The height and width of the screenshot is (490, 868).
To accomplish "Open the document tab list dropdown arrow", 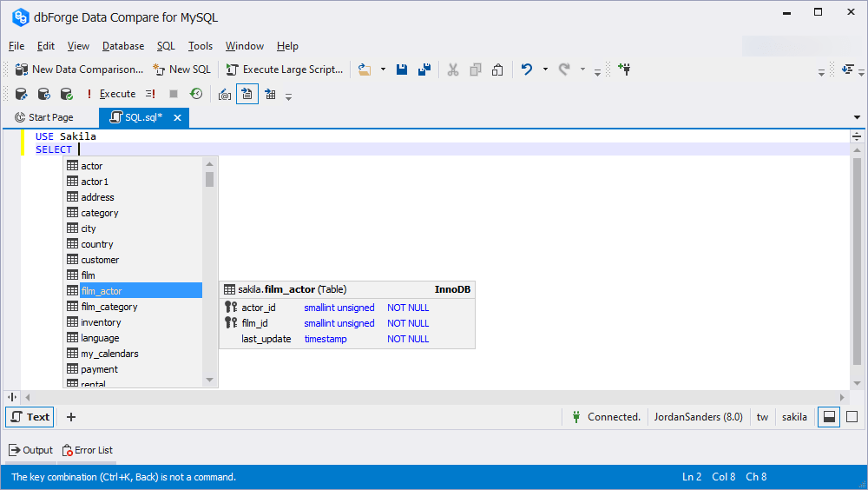I will [857, 117].
